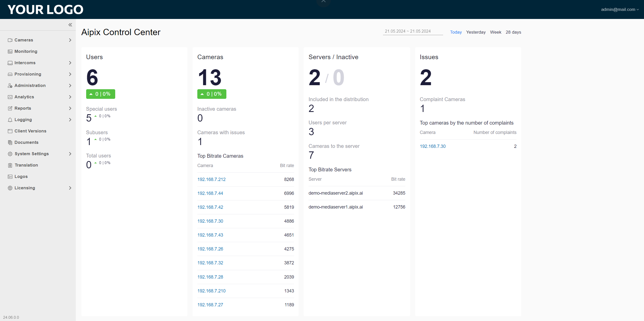Open 192.168.7.30 in complaints table

coord(433,146)
